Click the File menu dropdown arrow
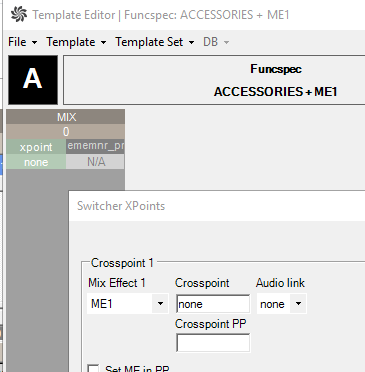 [34, 42]
